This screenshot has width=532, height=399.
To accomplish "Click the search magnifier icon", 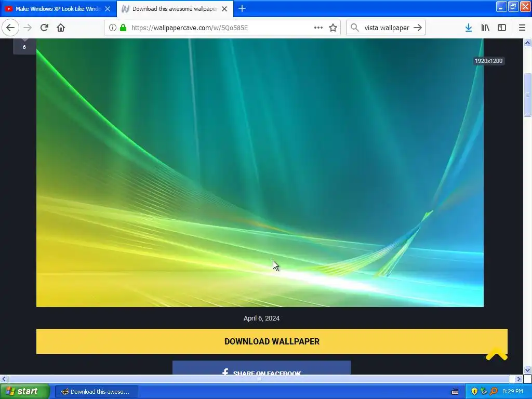I will point(354,28).
